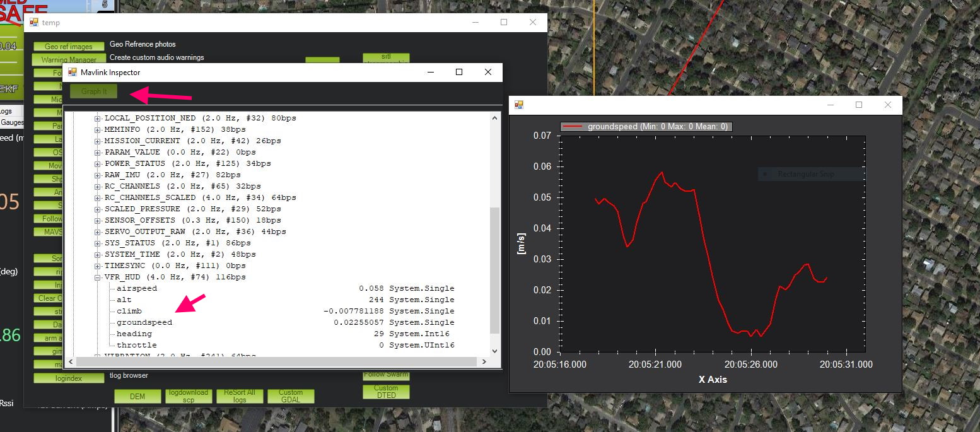Click the message tree scroll-down arrow
This screenshot has width=980, height=432.
[494, 351]
